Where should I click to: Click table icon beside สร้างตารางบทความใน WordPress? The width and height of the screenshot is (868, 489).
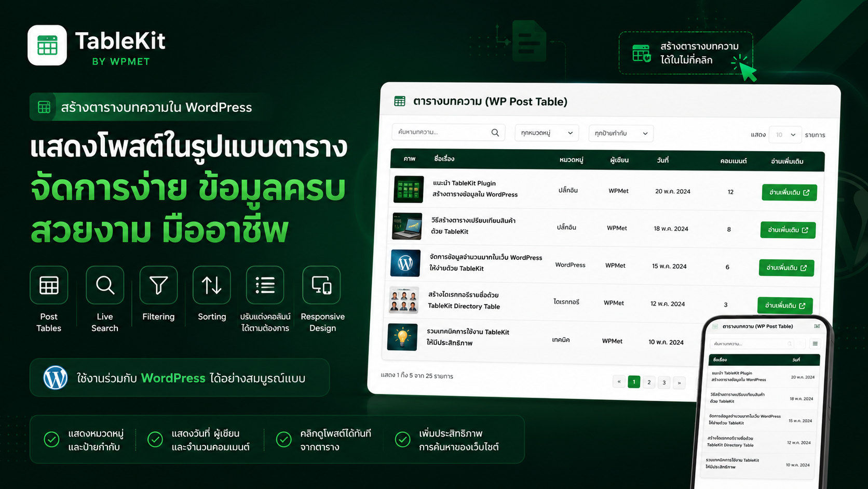tap(44, 107)
